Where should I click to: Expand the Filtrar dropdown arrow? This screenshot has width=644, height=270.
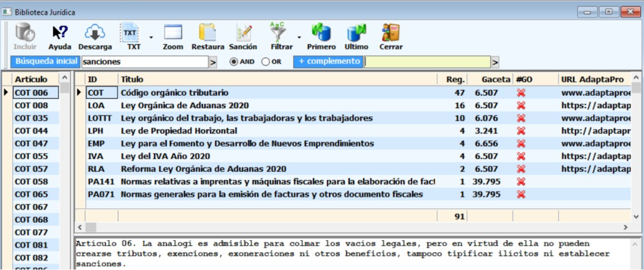coord(299,37)
